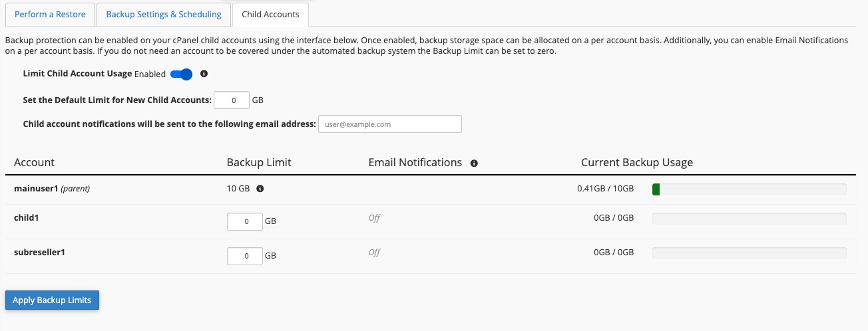Click mainuser1 backup usage progress bar
This screenshot has width=868, height=331.
coord(749,190)
